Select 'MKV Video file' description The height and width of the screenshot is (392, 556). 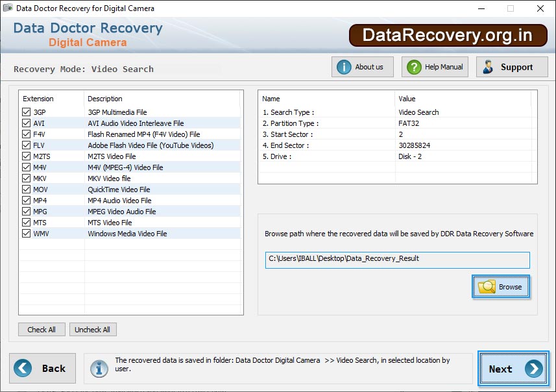[109, 178]
